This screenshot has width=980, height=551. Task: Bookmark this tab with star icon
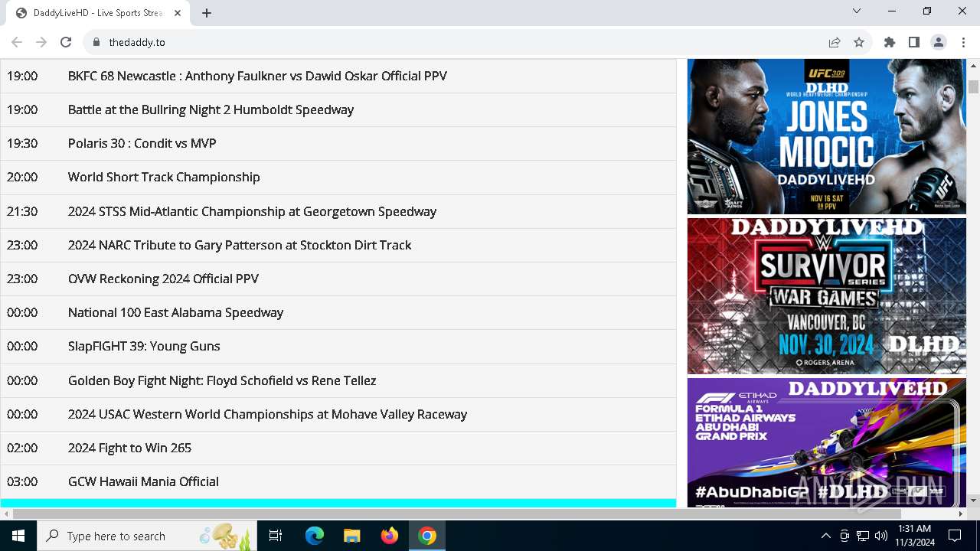859,42
